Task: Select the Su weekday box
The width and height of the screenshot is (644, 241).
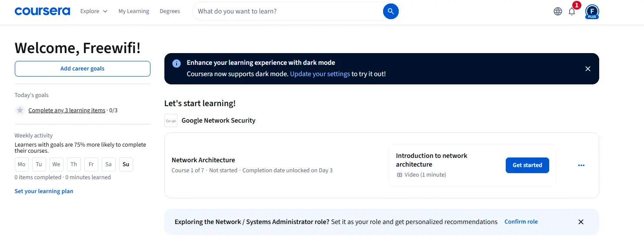Action: pos(126,164)
